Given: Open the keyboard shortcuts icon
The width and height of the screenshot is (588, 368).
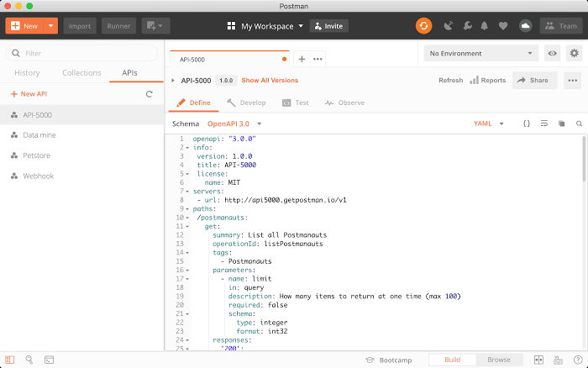Looking at the screenshot, I should 558,360.
